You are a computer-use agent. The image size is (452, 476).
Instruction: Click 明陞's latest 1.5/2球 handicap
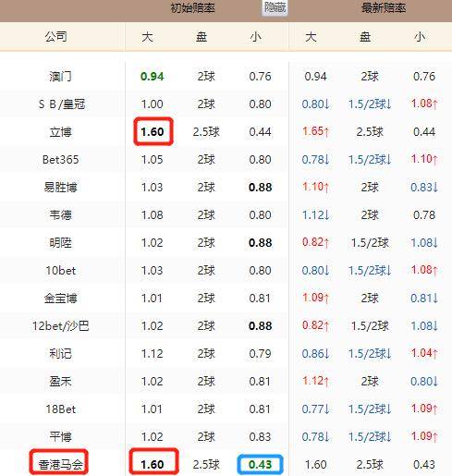[370, 243]
